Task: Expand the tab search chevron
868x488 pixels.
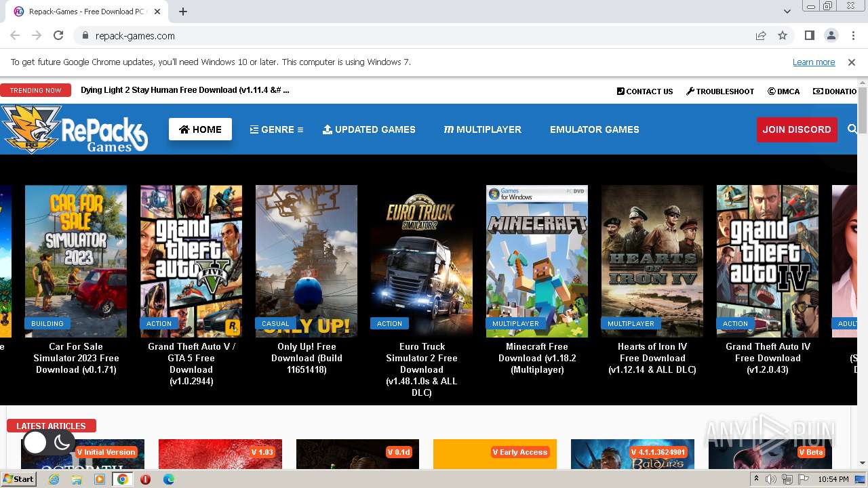Action: (x=787, y=12)
